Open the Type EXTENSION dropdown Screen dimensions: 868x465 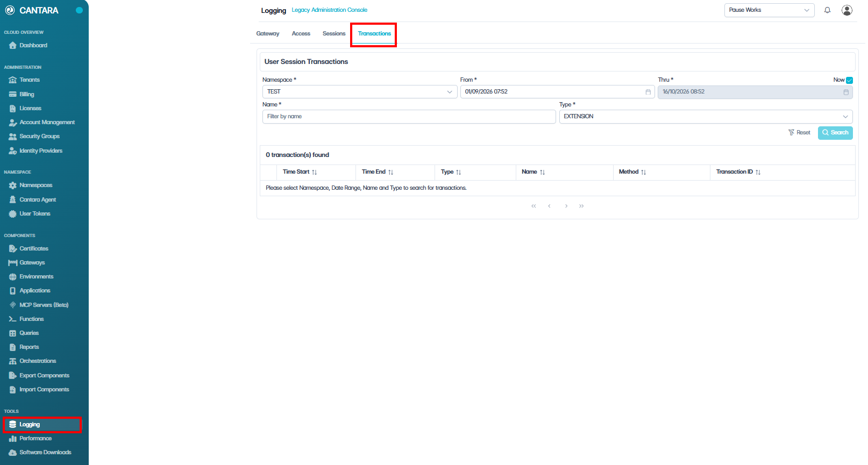click(x=706, y=117)
